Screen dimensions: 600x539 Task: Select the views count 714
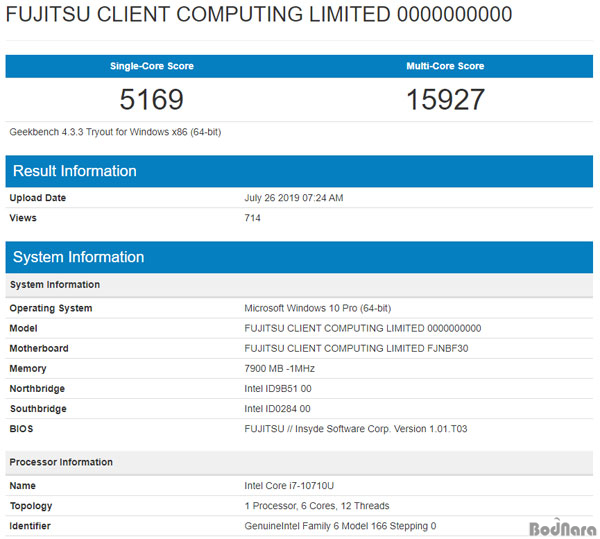pyautogui.click(x=252, y=218)
